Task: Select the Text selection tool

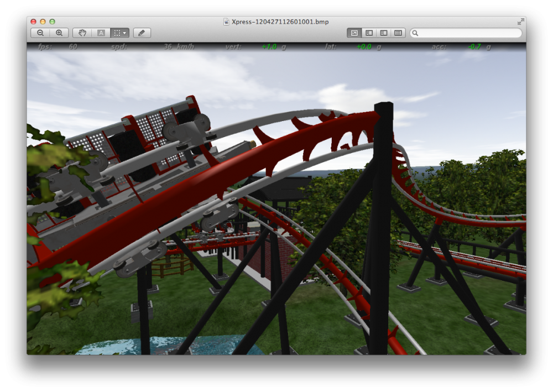Action: (101, 33)
